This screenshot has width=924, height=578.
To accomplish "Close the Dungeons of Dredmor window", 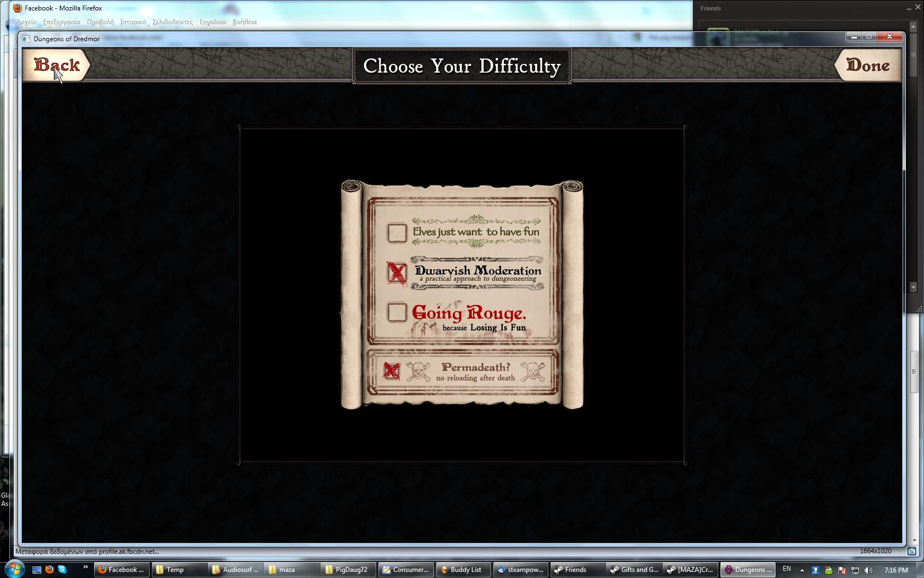I will click(889, 37).
